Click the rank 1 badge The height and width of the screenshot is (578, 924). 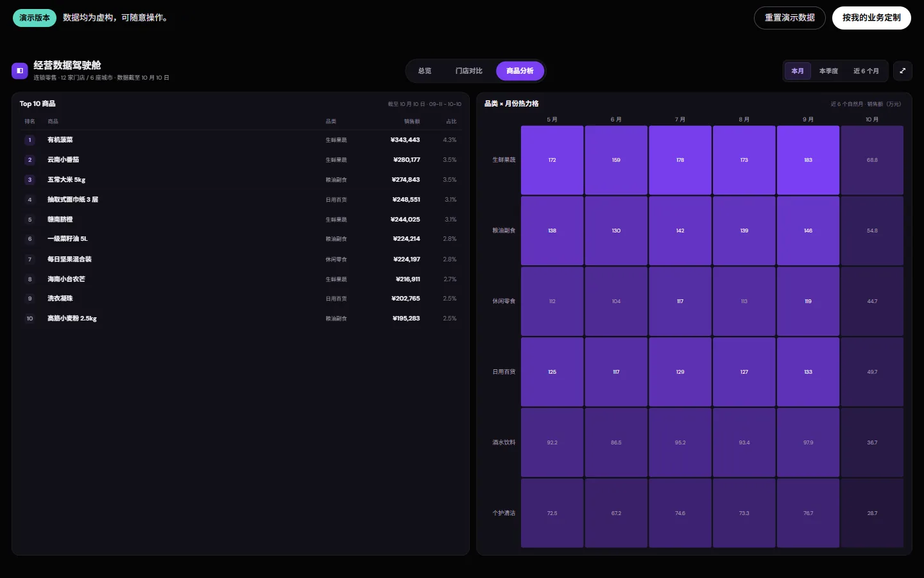coord(30,140)
